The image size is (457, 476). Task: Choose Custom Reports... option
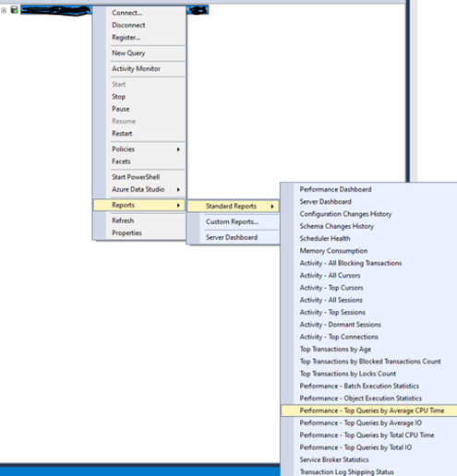(232, 221)
